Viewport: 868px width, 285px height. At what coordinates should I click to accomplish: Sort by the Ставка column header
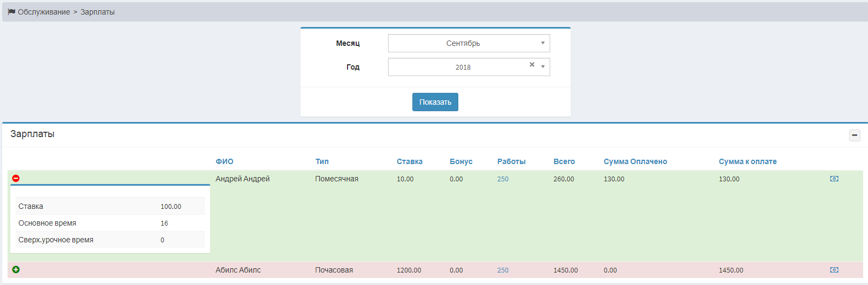click(409, 161)
